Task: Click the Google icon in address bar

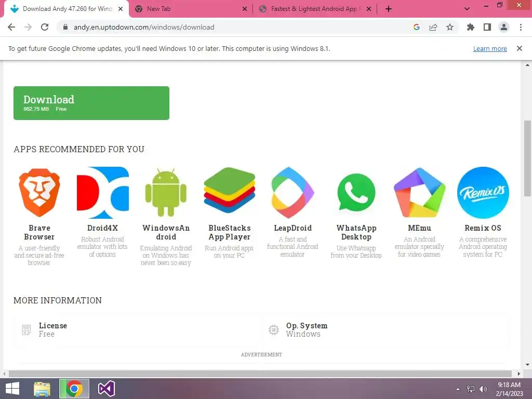Action: point(417,27)
